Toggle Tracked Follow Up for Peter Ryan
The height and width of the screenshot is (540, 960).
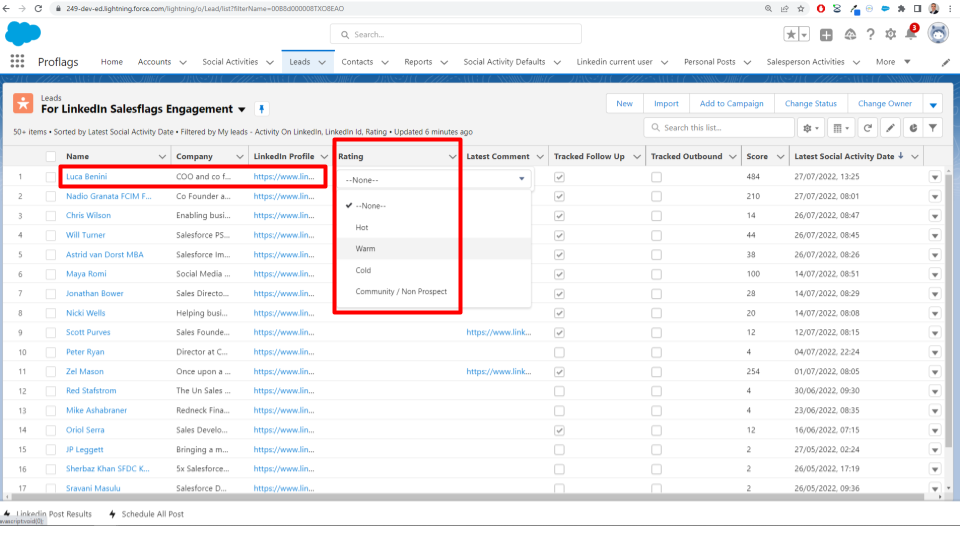pos(559,353)
